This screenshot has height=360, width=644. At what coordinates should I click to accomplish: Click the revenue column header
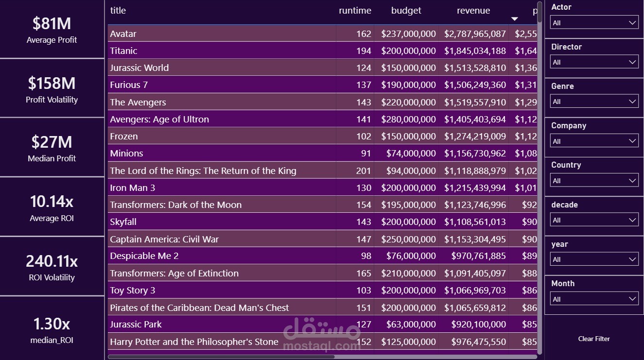[473, 10]
